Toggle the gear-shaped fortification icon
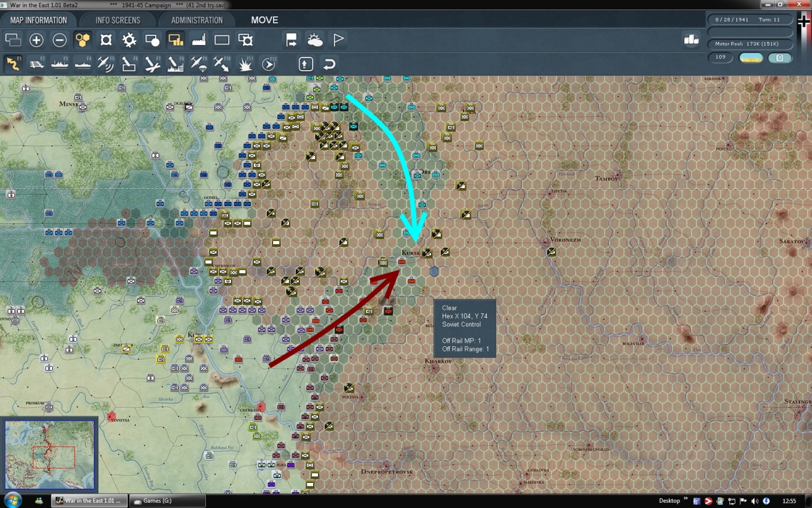The image size is (812, 508). [x=129, y=40]
